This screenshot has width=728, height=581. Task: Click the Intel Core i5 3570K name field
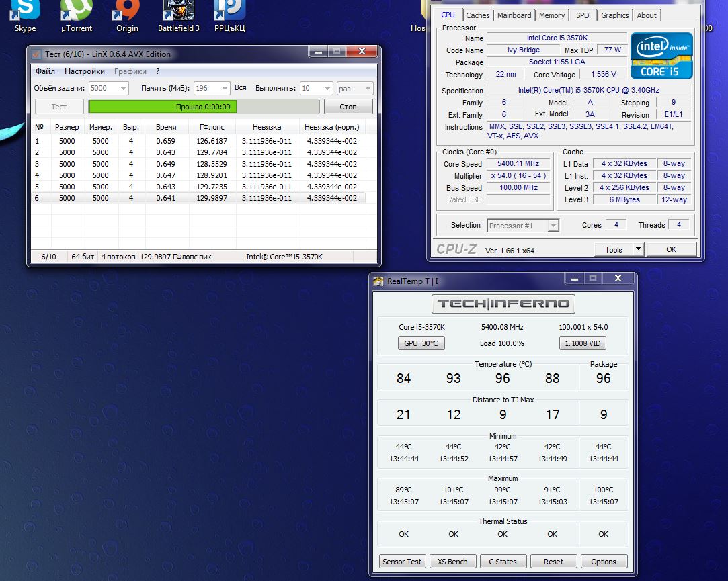(x=557, y=38)
